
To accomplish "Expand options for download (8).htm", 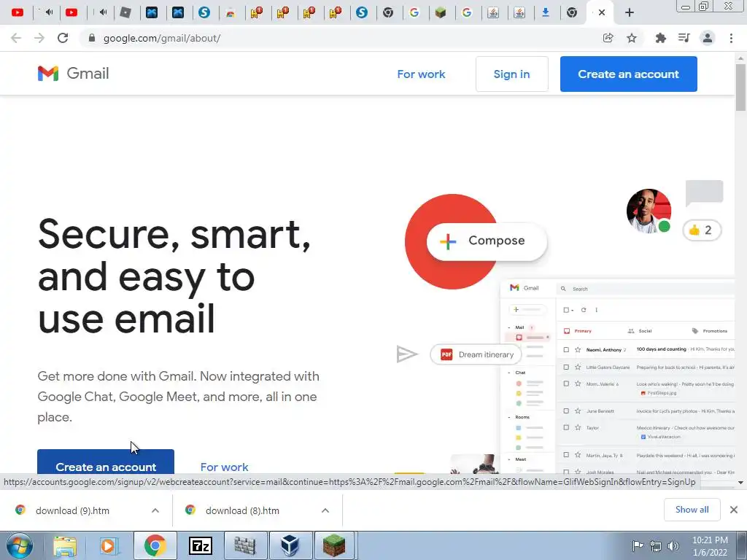I will [325, 510].
